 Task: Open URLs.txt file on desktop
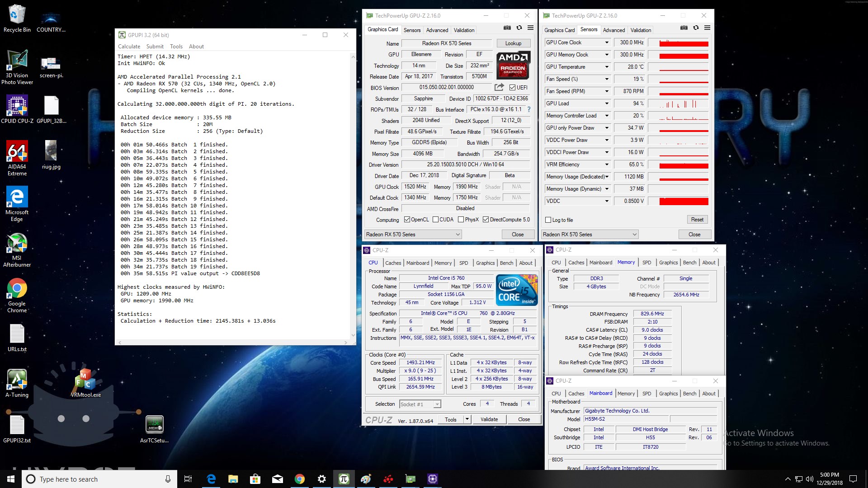pyautogui.click(x=17, y=338)
